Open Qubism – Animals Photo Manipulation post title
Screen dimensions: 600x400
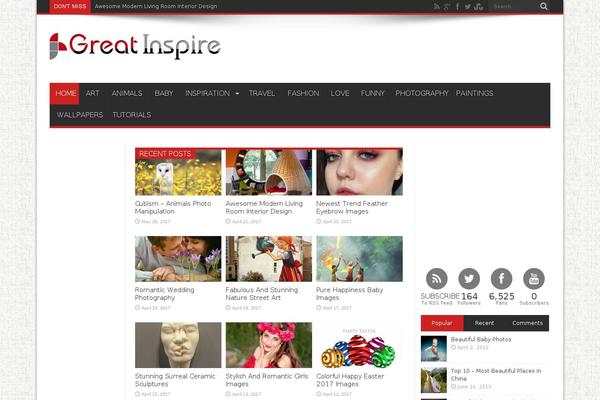point(173,207)
